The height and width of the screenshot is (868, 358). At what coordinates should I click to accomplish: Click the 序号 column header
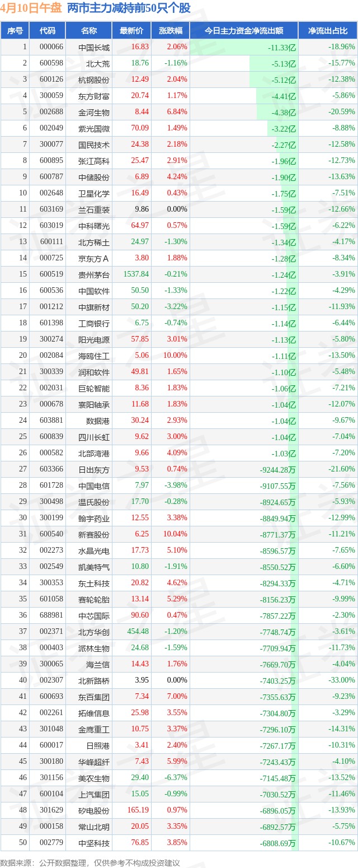tap(15, 31)
